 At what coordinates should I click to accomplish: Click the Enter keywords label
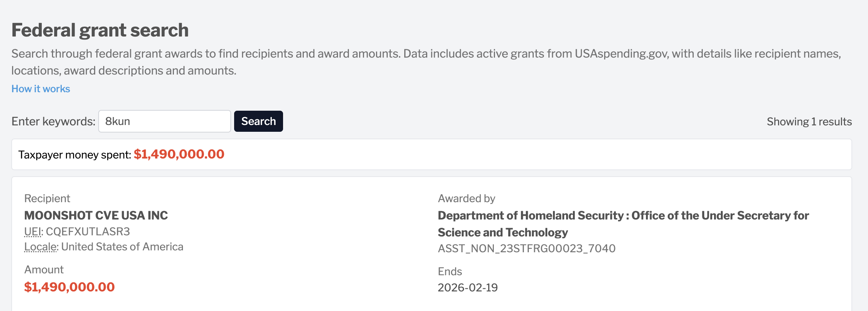coord(53,121)
